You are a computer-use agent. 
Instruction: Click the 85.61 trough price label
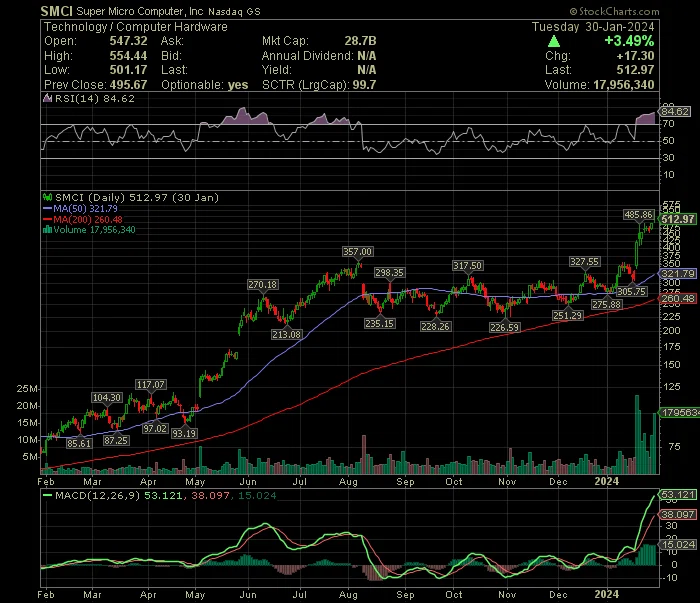(79, 444)
